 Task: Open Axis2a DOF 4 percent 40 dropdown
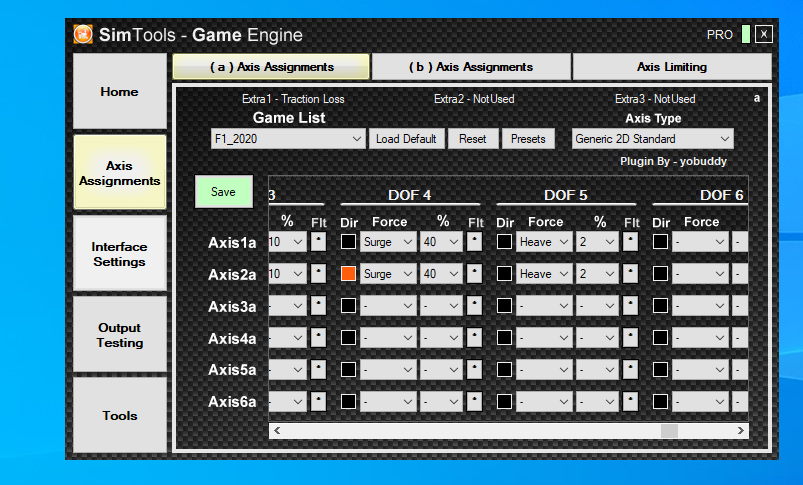[441, 273]
